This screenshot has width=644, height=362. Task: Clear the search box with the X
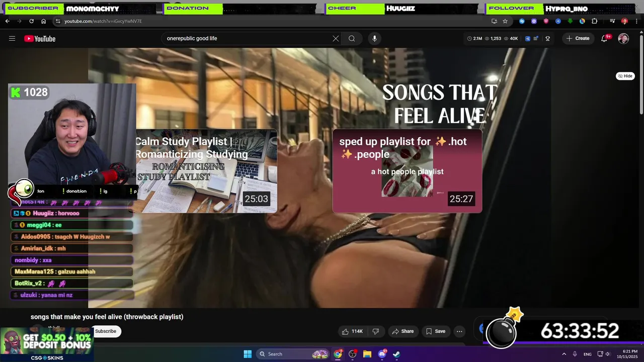336,39
